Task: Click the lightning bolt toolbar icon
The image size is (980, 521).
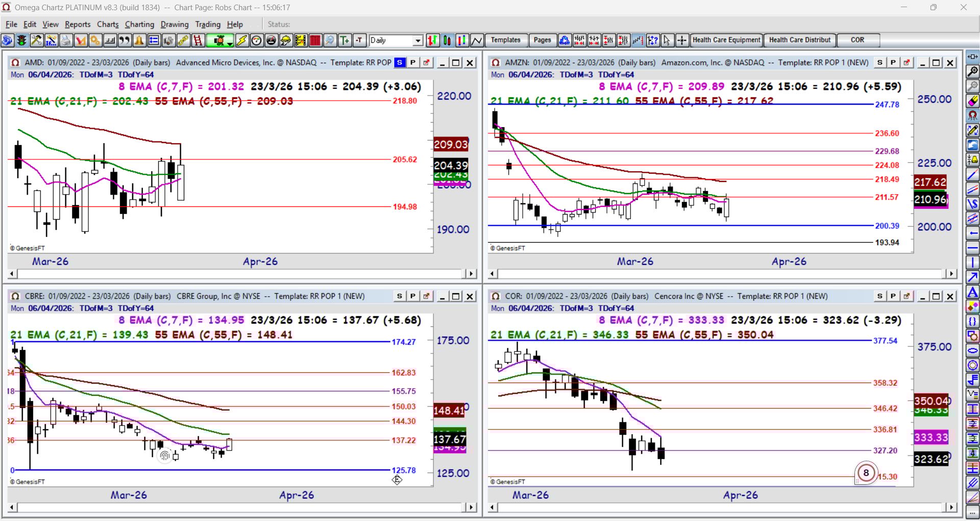Action: (x=242, y=40)
